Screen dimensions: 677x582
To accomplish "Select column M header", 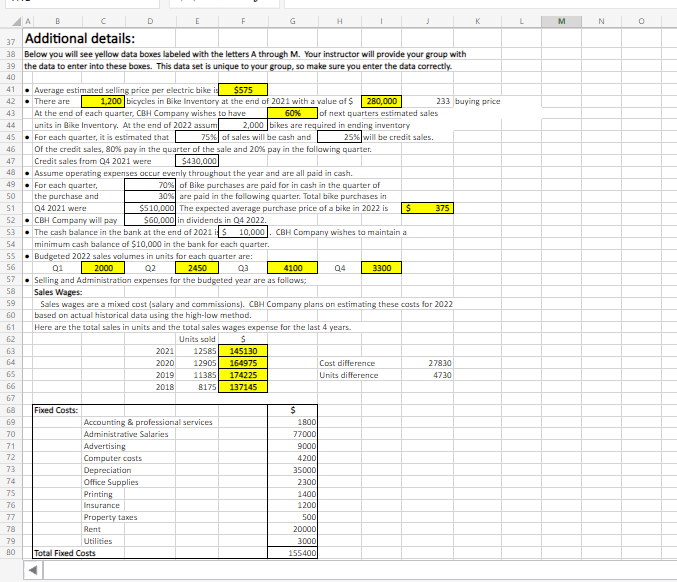I will click(x=561, y=21).
